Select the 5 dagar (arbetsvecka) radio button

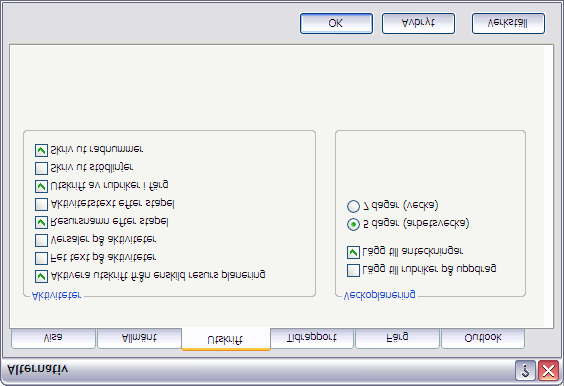point(353,224)
